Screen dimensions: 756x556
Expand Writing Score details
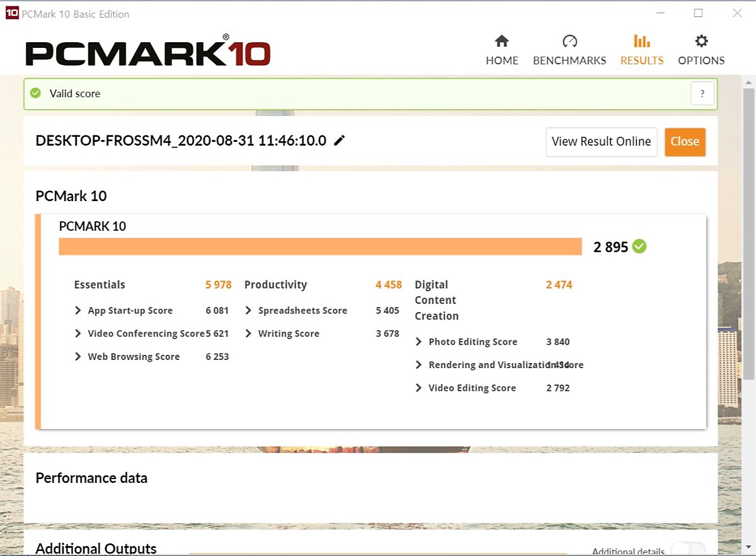coord(248,333)
